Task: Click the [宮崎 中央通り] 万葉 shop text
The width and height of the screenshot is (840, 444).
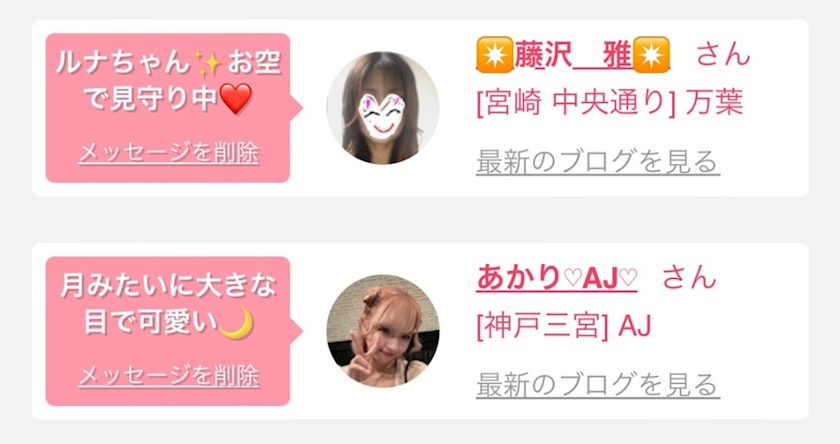Action: [610, 102]
